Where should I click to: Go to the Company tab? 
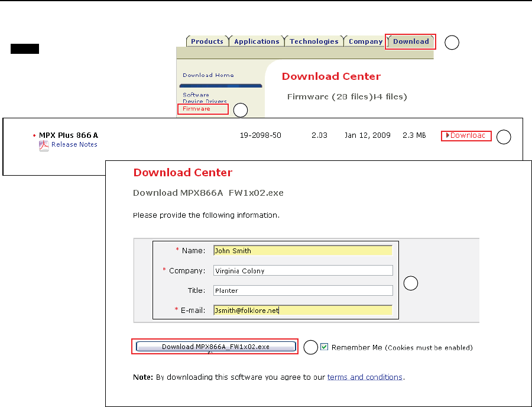pyautogui.click(x=365, y=41)
